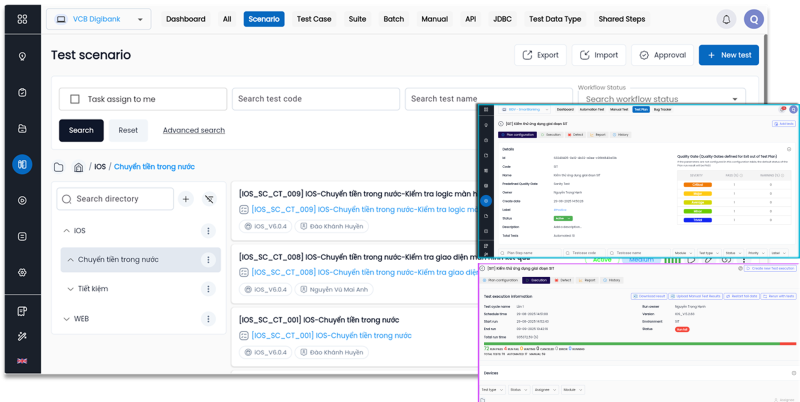Open the Shared Steps tab
This screenshot has width=800, height=402.
pos(621,19)
